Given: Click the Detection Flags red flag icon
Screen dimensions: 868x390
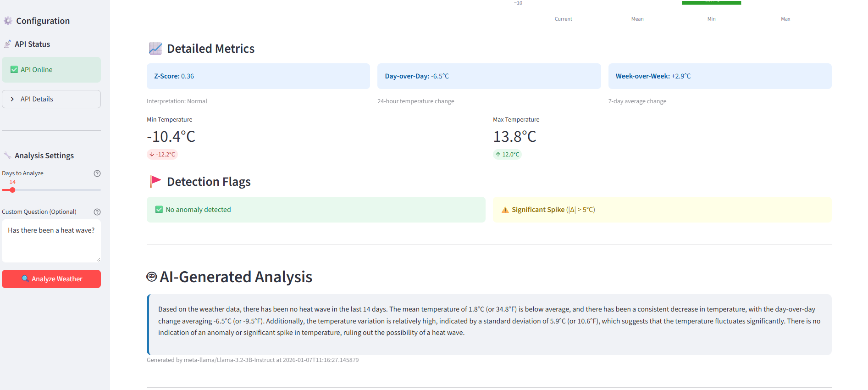Looking at the screenshot, I should point(155,181).
